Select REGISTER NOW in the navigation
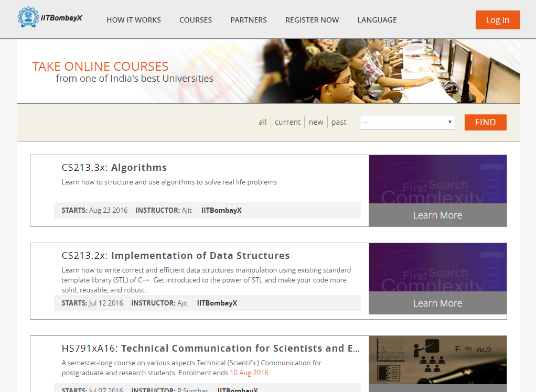Image resolution: width=536 pixels, height=392 pixels. point(312,20)
